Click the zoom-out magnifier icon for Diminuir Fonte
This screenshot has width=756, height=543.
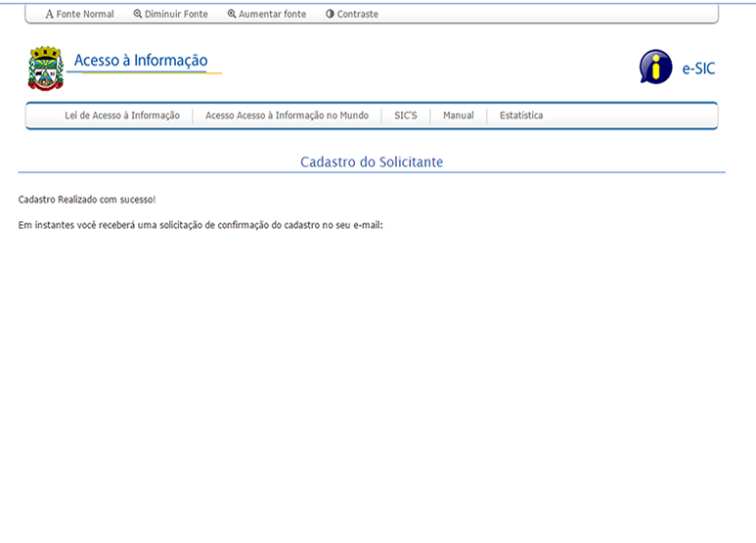point(138,15)
